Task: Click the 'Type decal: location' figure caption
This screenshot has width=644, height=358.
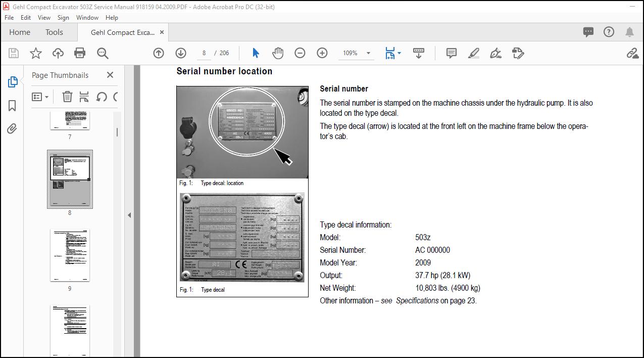Action: click(222, 183)
